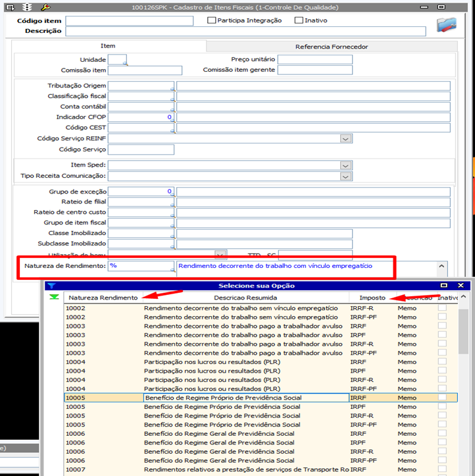Sort by Imposto column header
This screenshot has width=475, height=476.
pyautogui.click(x=372, y=298)
